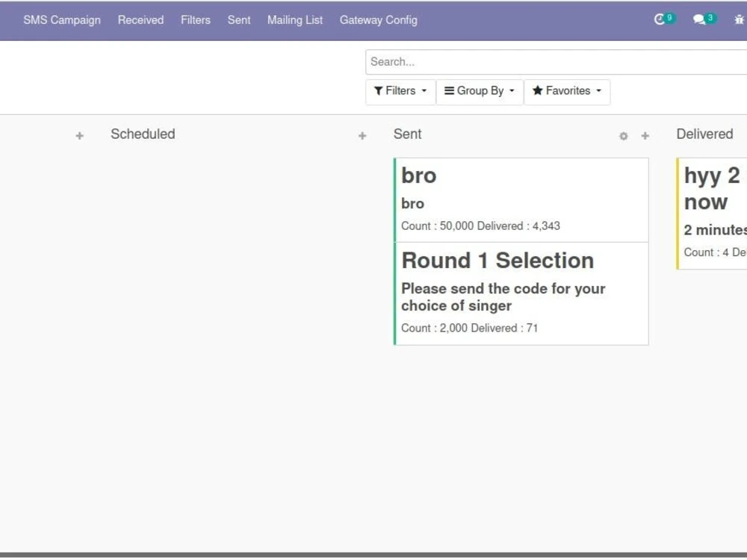This screenshot has width=747, height=560.
Task: Open the Sent column settings gear
Action: click(x=623, y=136)
